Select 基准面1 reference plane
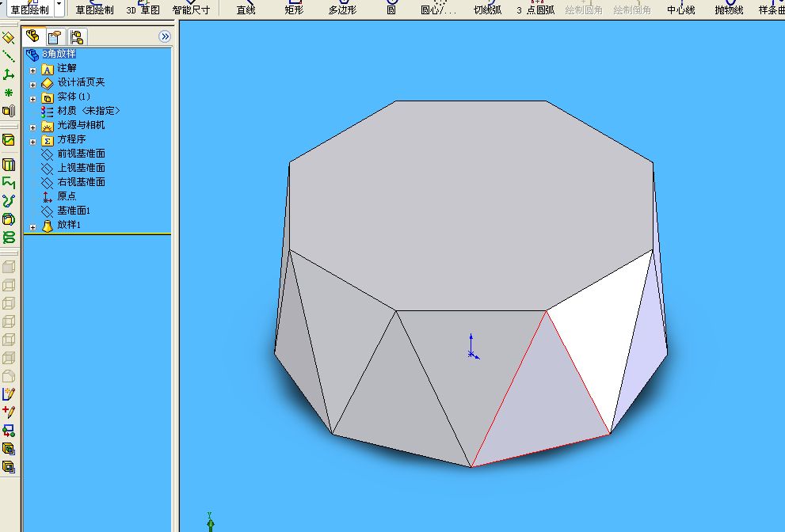The width and height of the screenshot is (785, 532). pyautogui.click(x=74, y=211)
